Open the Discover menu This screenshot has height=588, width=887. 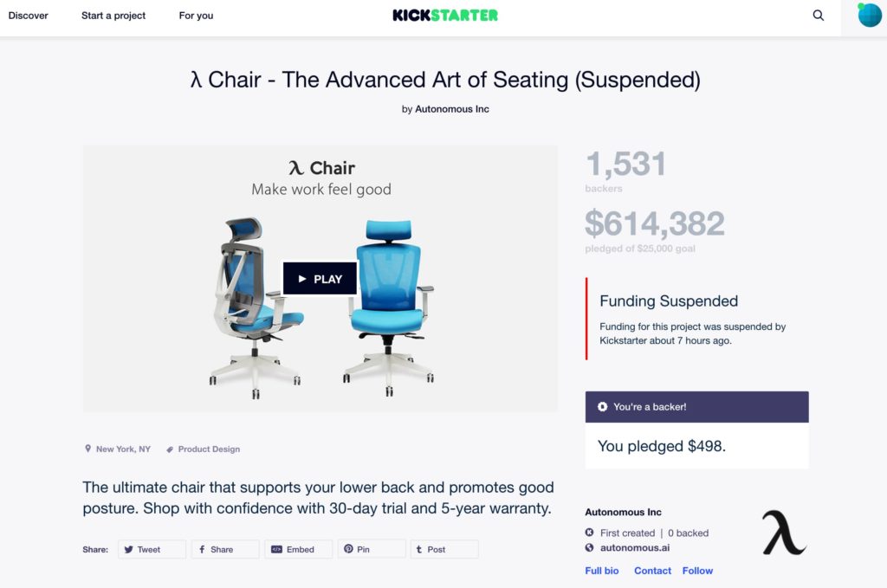pos(29,15)
